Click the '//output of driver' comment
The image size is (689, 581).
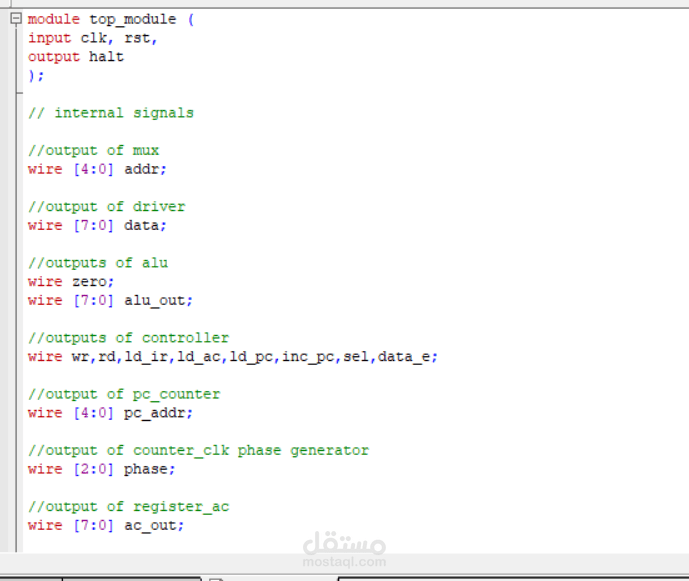point(106,207)
